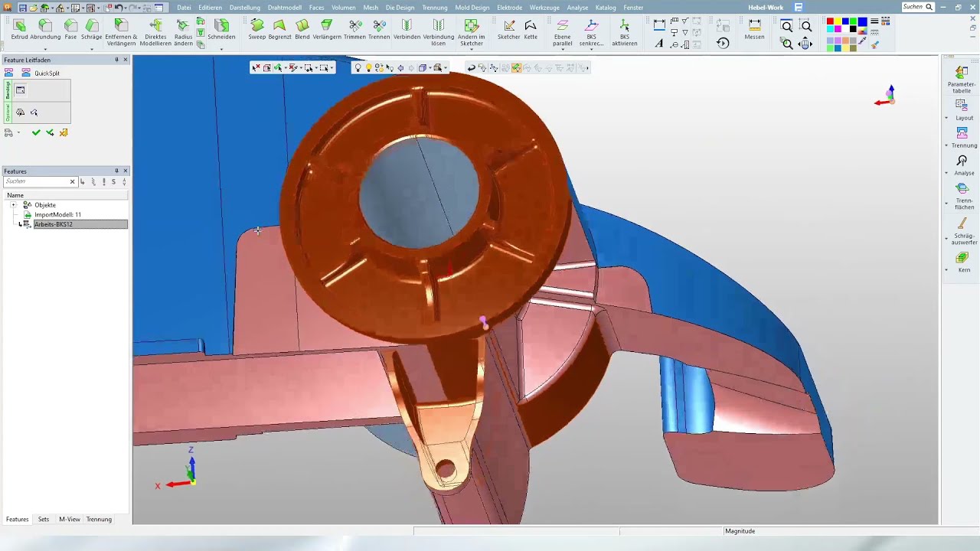Open the Messen measure tool

(x=754, y=30)
